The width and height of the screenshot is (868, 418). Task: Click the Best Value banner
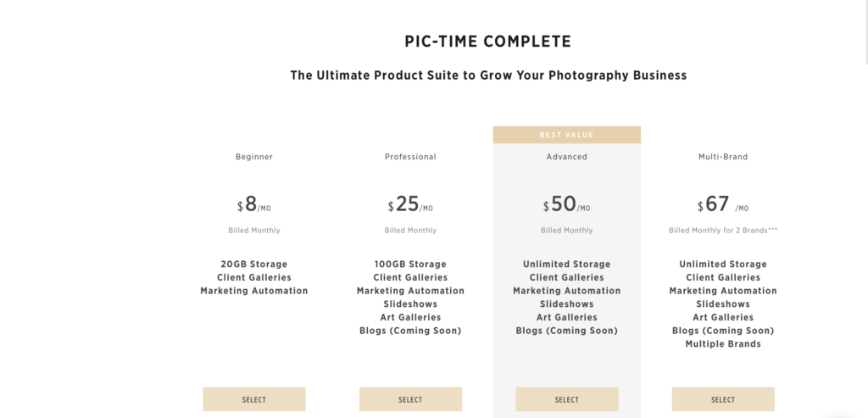(567, 135)
